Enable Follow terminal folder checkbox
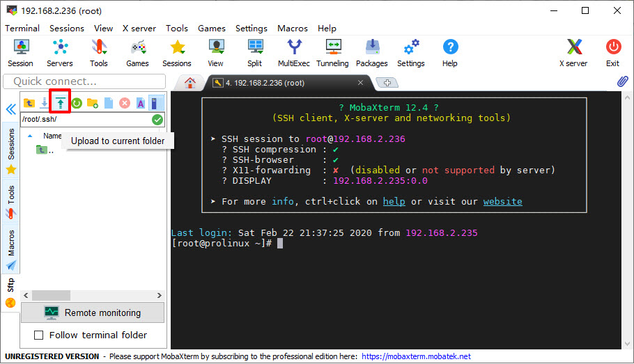The height and width of the screenshot is (364, 634). click(x=39, y=335)
